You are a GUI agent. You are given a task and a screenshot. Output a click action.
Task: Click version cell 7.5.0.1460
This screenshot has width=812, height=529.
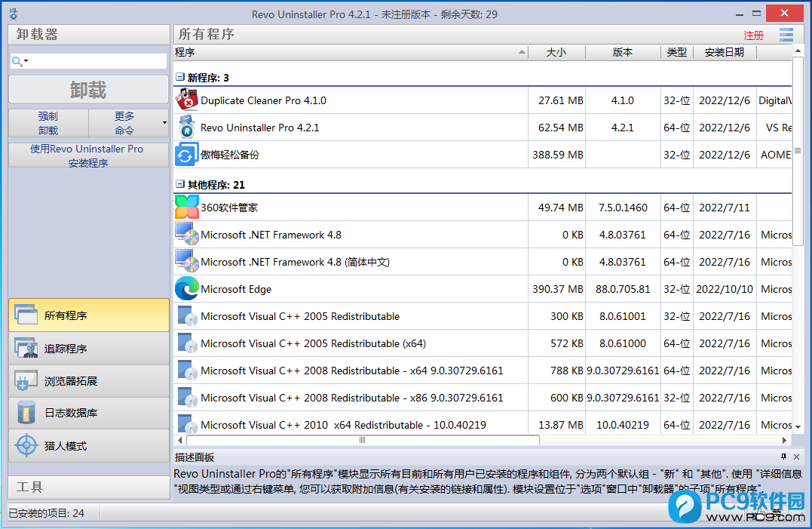click(623, 208)
